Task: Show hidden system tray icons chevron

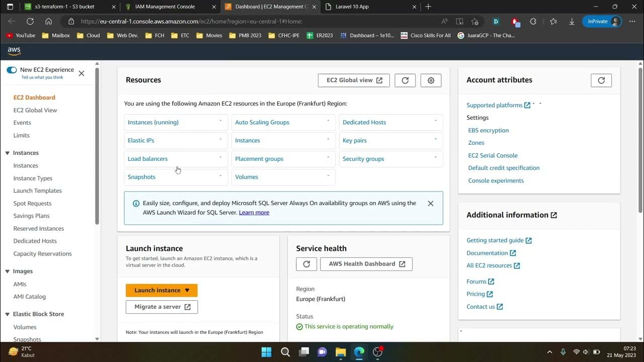Action: (x=549, y=352)
